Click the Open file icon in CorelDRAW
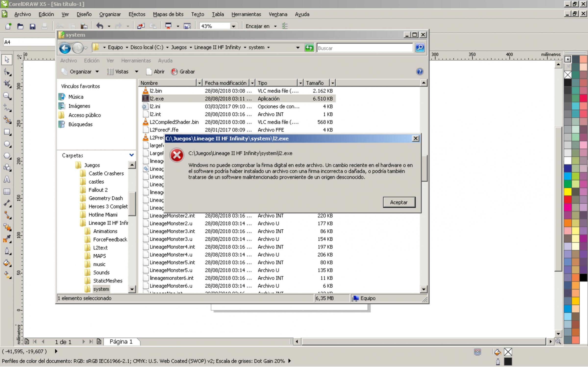588x367 pixels. click(x=20, y=26)
